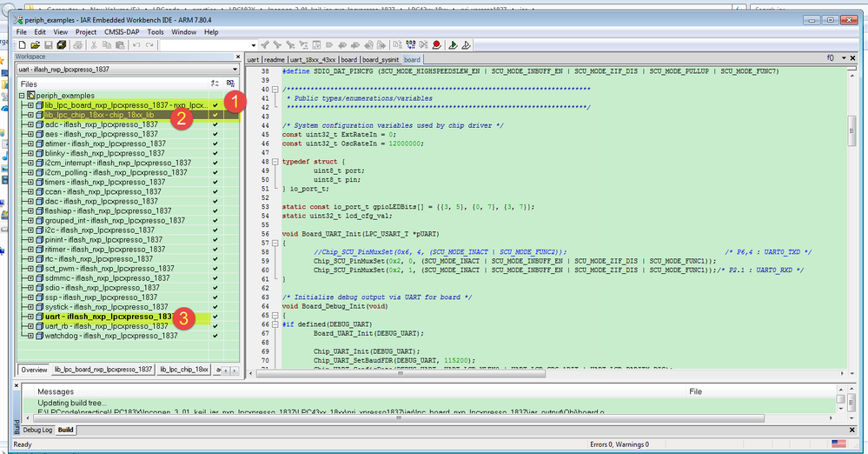The height and width of the screenshot is (454, 868).
Task: Open the toolbar search box dropdown arrow
Action: [x=253, y=45]
